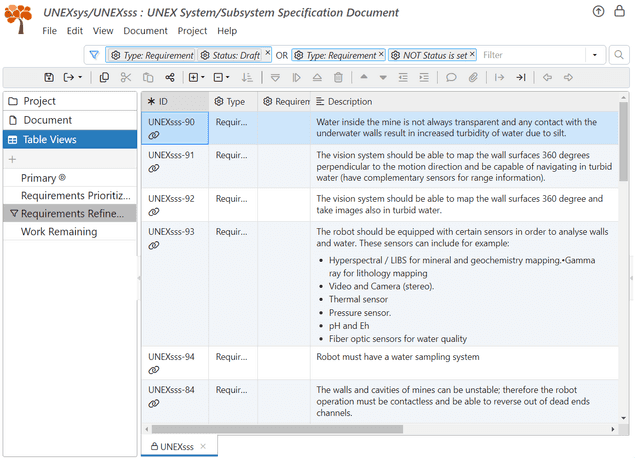635x458 pixels.
Task: Click the paste clipboard icon
Action: [x=148, y=77]
